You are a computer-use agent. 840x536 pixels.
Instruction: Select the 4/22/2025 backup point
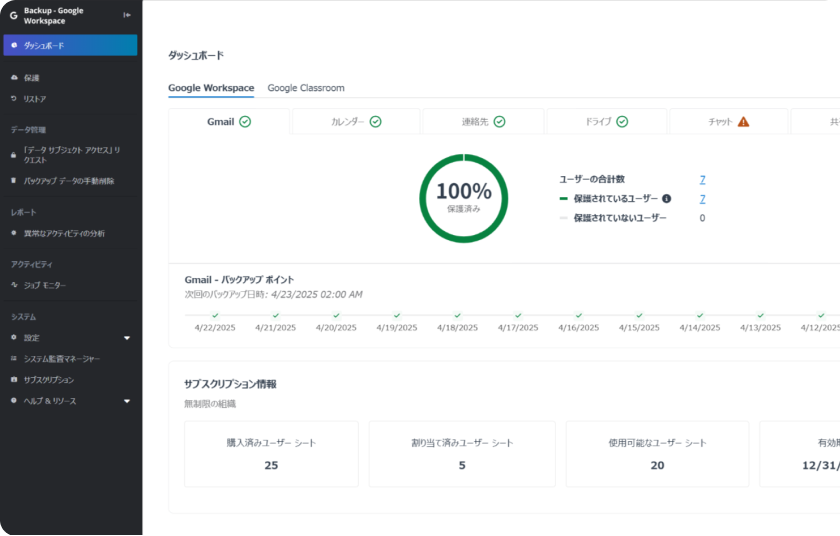point(215,322)
